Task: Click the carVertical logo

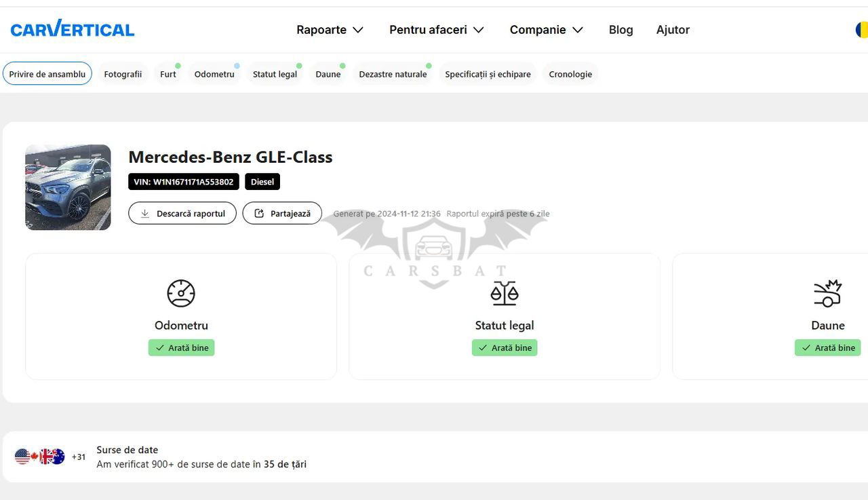Action: tap(73, 29)
